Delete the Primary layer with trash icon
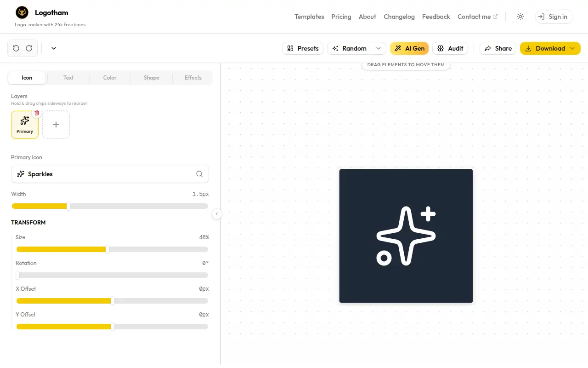Screen dimensions: 588x368 click(x=37, y=113)
